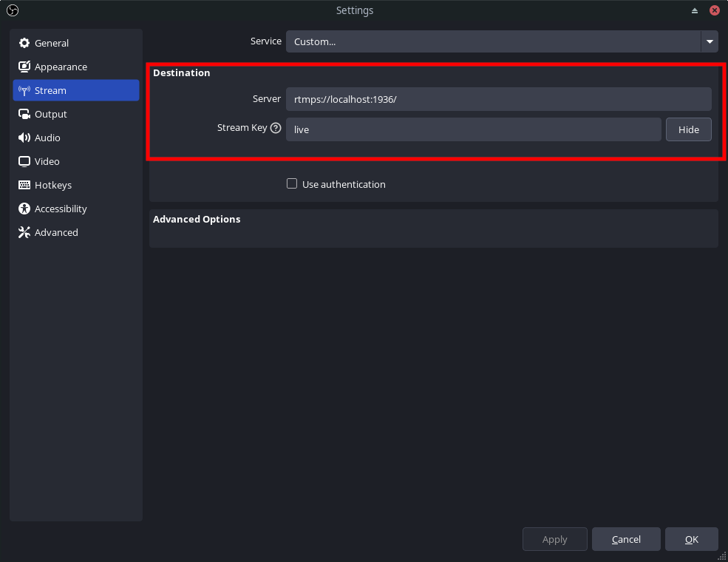Click the General gear icon
728x562 pixels.
pyautogui.click(x=24, y=43)
